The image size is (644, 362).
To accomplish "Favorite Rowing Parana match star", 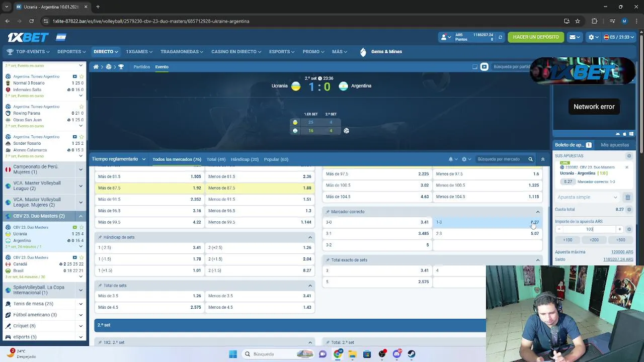I will pos(82,107).
